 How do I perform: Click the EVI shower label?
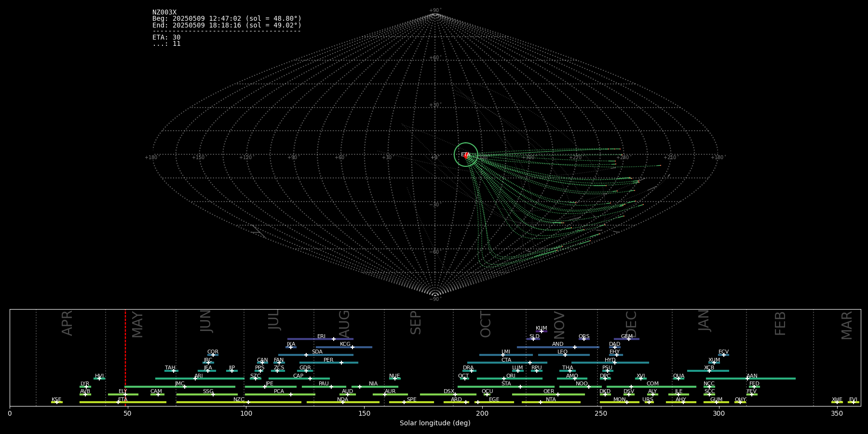click(853, 399)
